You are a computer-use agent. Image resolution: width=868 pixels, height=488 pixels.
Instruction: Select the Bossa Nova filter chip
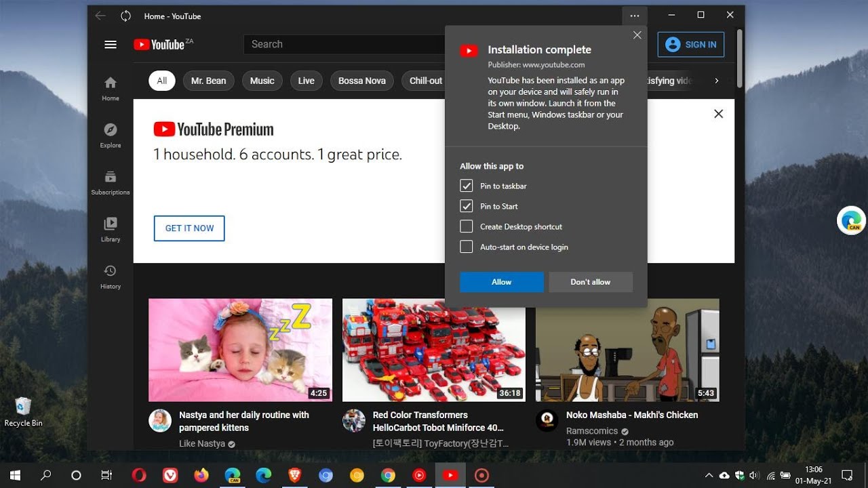click(x=361, y=81)
